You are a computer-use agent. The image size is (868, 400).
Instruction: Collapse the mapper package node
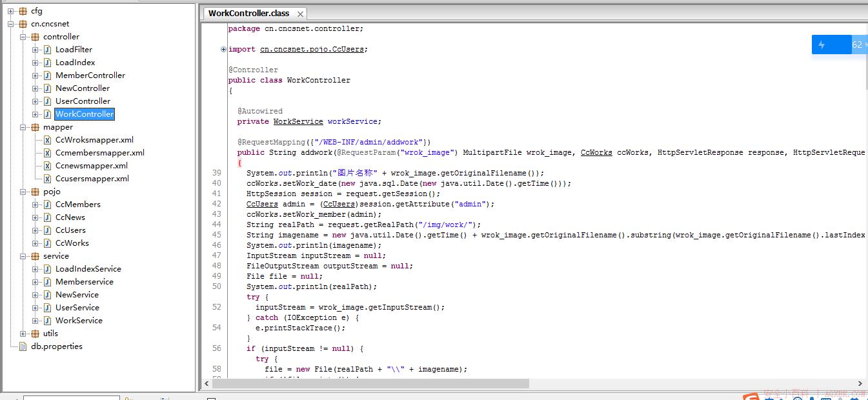23,127
